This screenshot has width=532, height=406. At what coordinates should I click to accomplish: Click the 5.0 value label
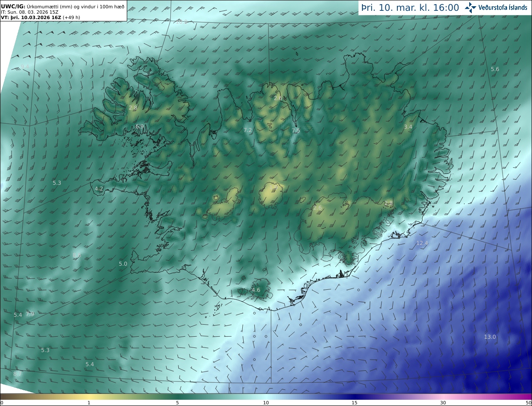[123, 264]
